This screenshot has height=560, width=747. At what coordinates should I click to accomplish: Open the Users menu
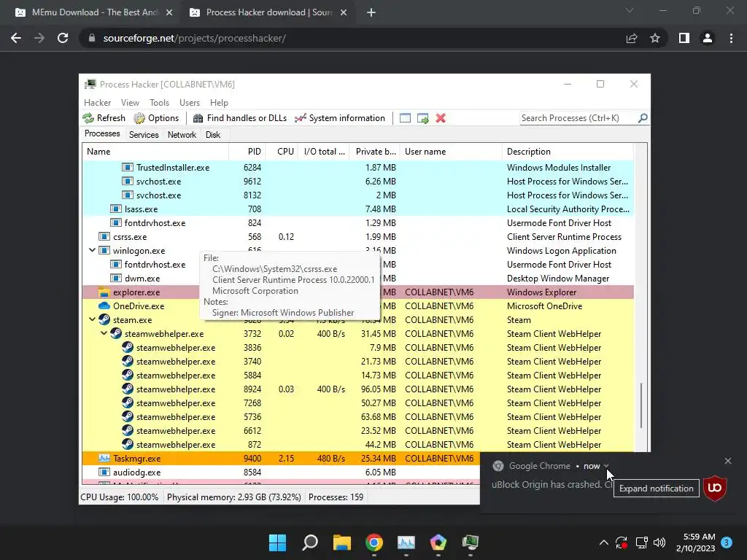pyautogui.click(x=190, y=102)
